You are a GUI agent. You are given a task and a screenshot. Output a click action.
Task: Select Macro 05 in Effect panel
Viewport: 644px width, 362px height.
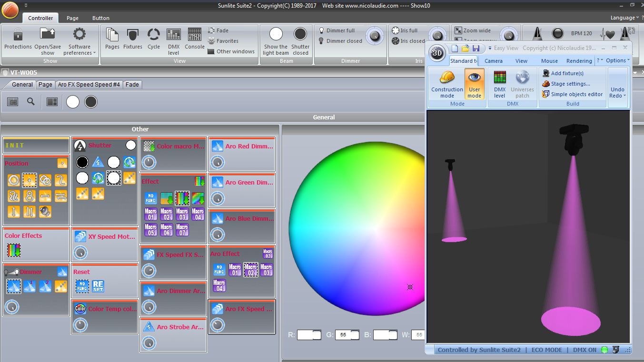[x=151, y=230]
